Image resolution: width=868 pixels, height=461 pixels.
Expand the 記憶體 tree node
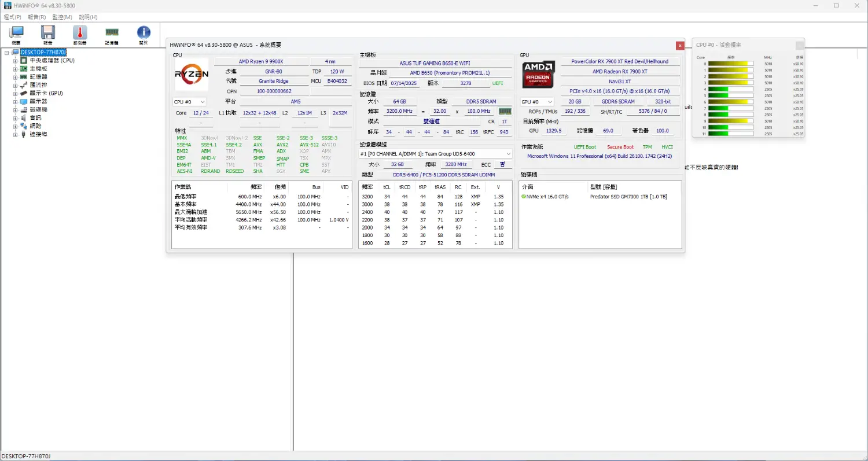click(16, 76)
